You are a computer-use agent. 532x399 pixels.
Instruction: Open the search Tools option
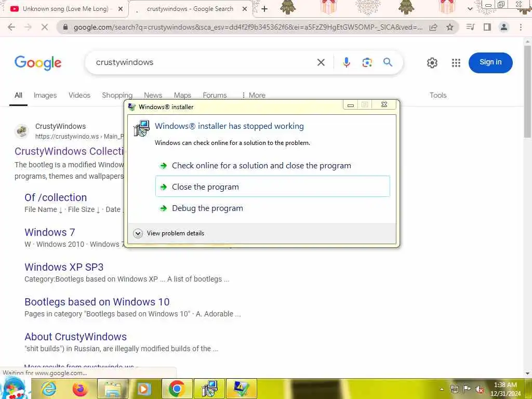point(438,96)
